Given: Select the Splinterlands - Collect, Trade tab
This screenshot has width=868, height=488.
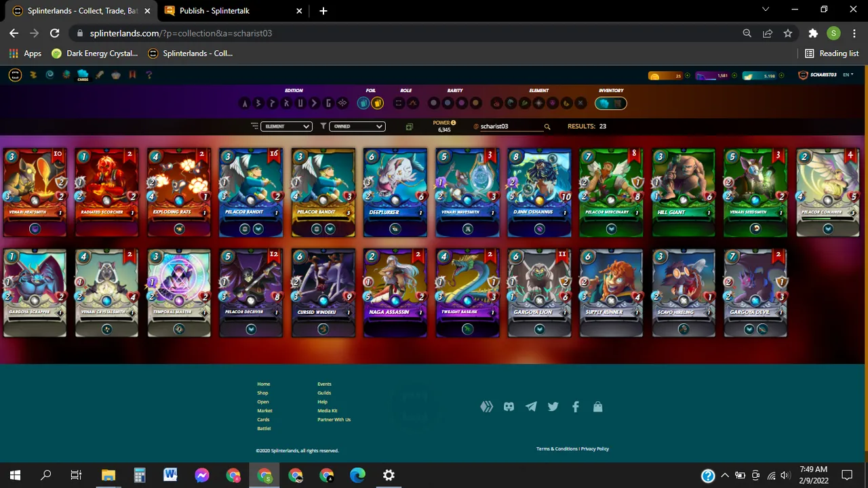Looking at the screenshot, I should point(82,11).
